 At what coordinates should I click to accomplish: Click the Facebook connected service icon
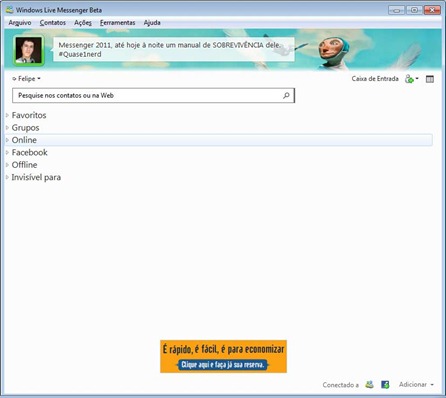[x=385, y=385]
